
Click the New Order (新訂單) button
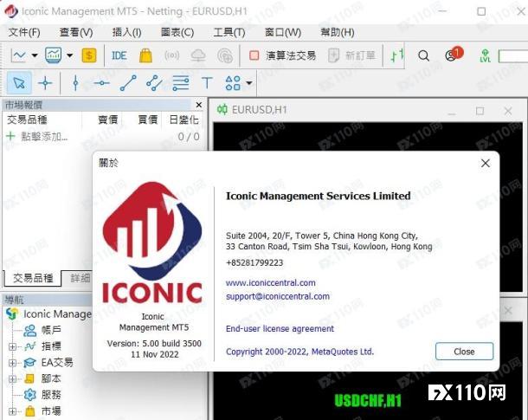(x=351, y=55)
